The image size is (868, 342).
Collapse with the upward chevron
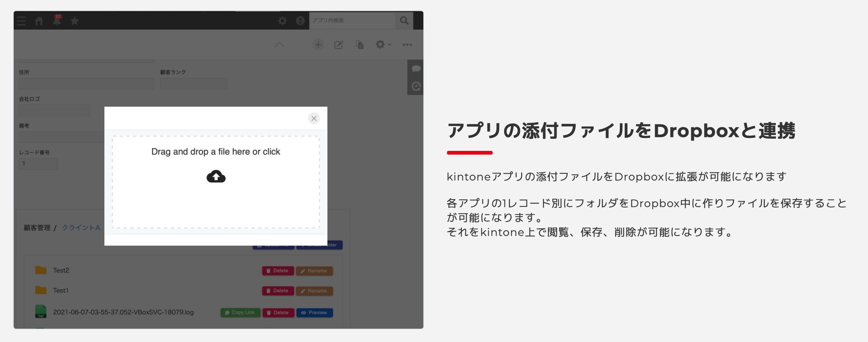point(279,44)
